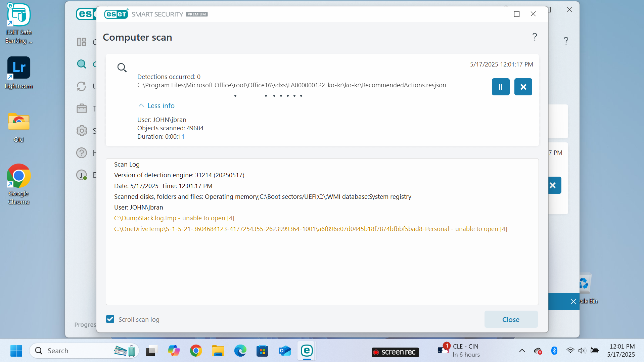Uncheck the Scroll scan log checkbox
Image resolution: width=644 pixels, height=362 pixels.
click(110, 319)
